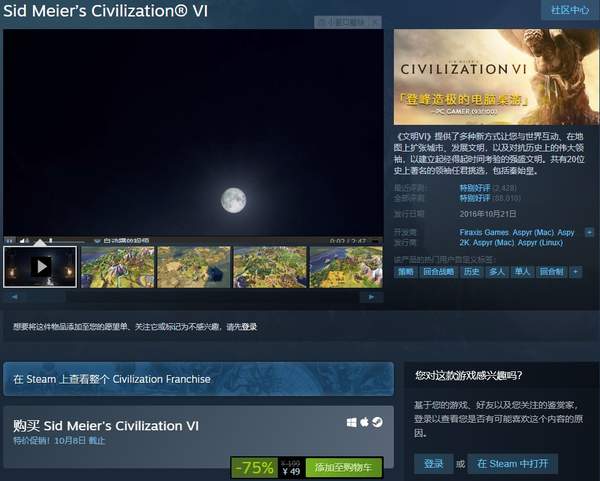Open the Firaxis Games developer link
This screenshot has height=481, width=600.
tap(484, 232)
